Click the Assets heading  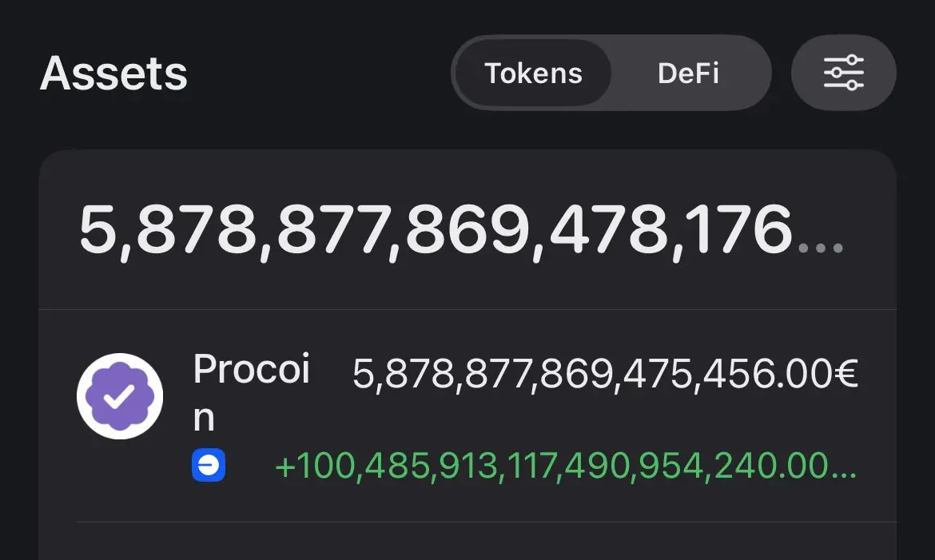(x=113, y=73)
